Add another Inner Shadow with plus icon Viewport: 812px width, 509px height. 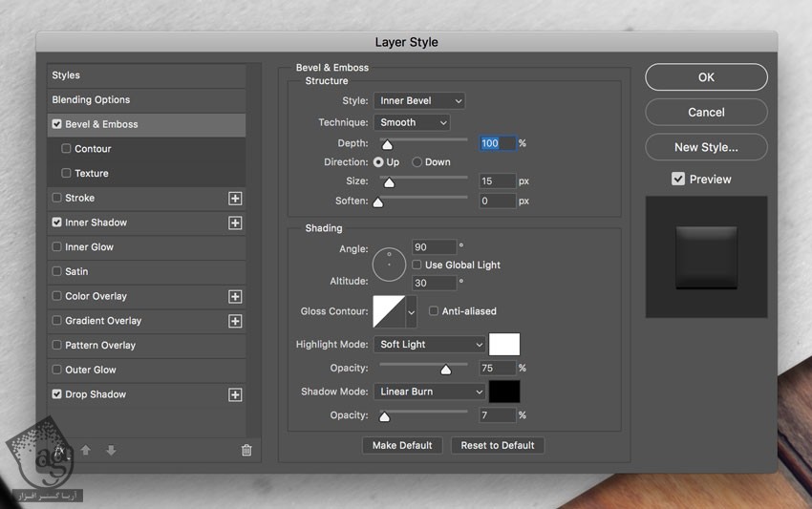point(235,223)
